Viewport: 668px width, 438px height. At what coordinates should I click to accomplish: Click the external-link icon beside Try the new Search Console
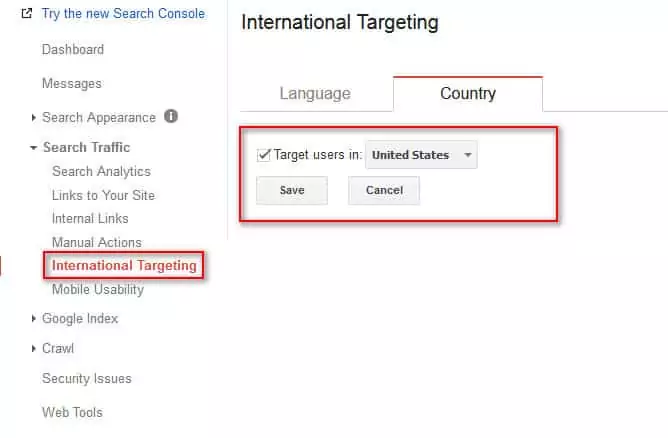point(26,14)
